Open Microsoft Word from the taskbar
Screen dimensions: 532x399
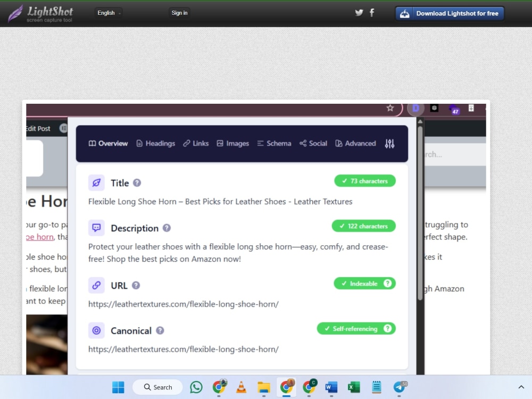tap(331, 387)
